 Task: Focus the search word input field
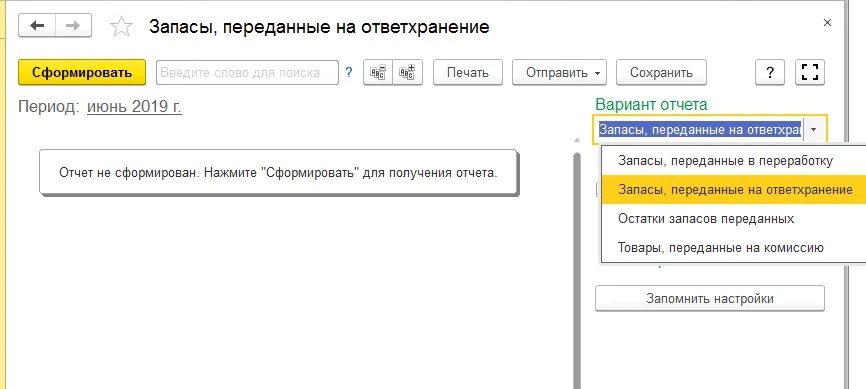[247, 72]
